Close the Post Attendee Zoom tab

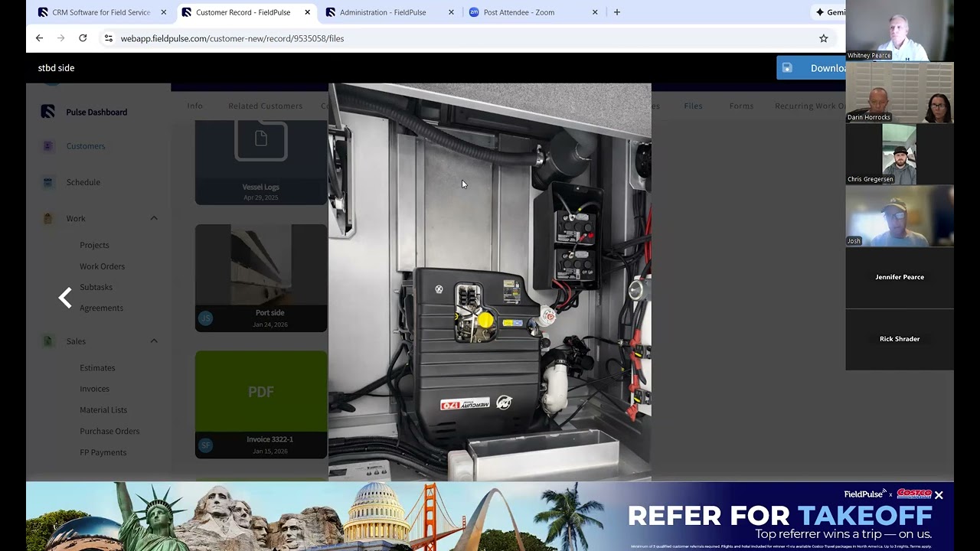(595, 12)
